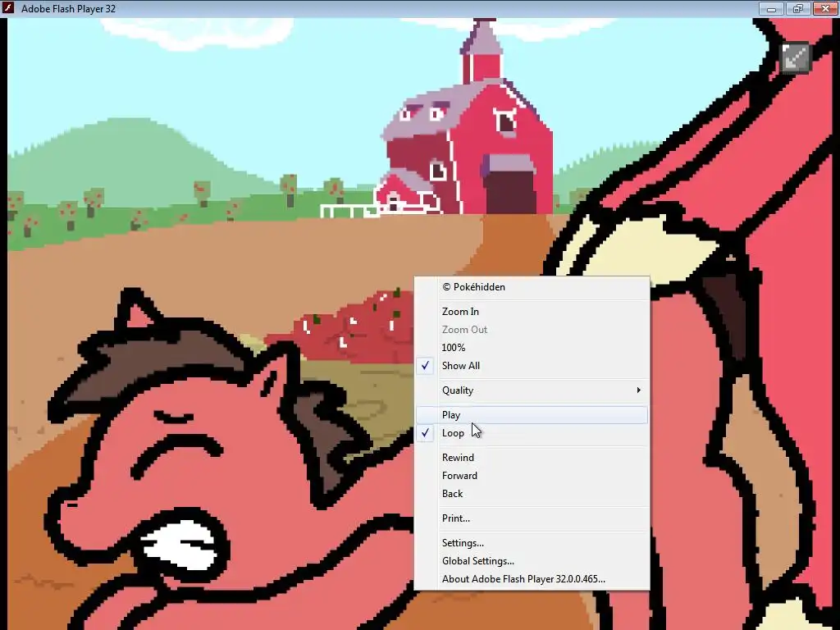
Task: Choose the 100% zoom menu entry
Action: pos(532,347)
